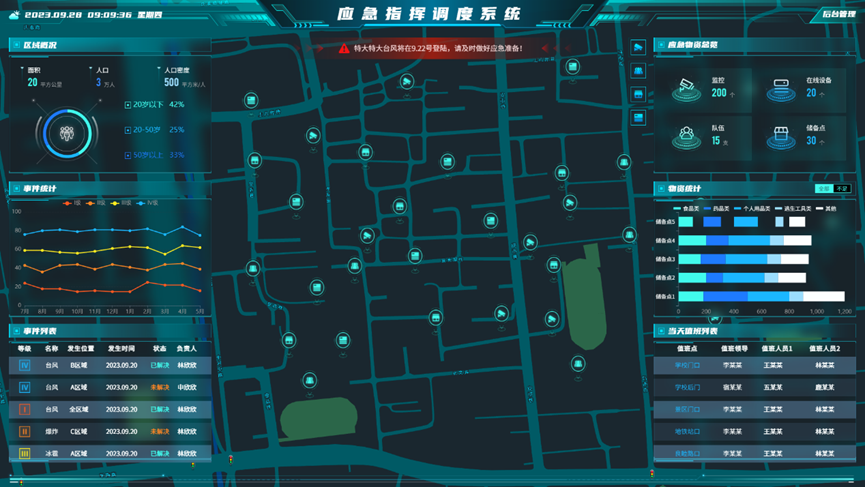Select the online device map filter icon
This screenshot has width=865, height=487.
(638, 117)
